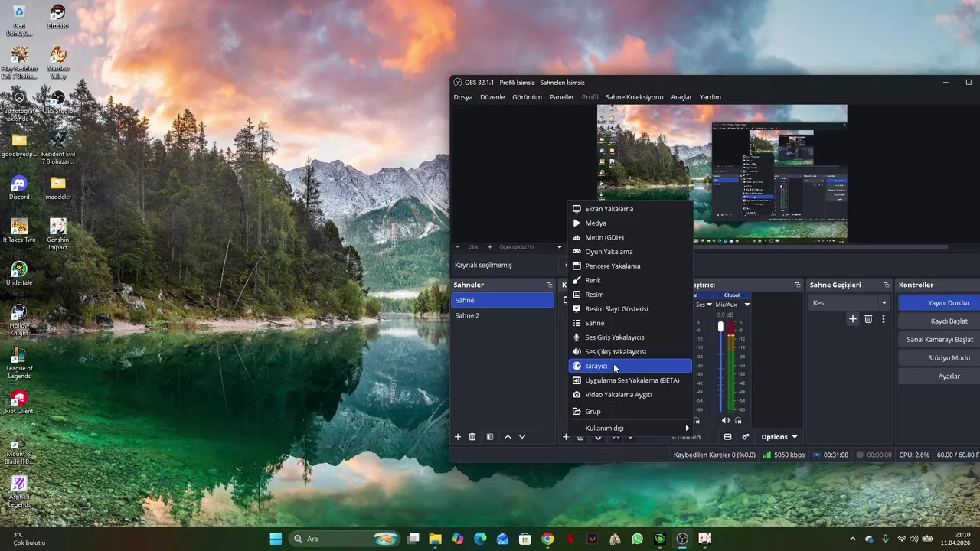The height and width of the screenshot is (551, 980).
Task: Click the Ses Giriş Yakalayıcısı microphone icon
Action: (577, 337)
